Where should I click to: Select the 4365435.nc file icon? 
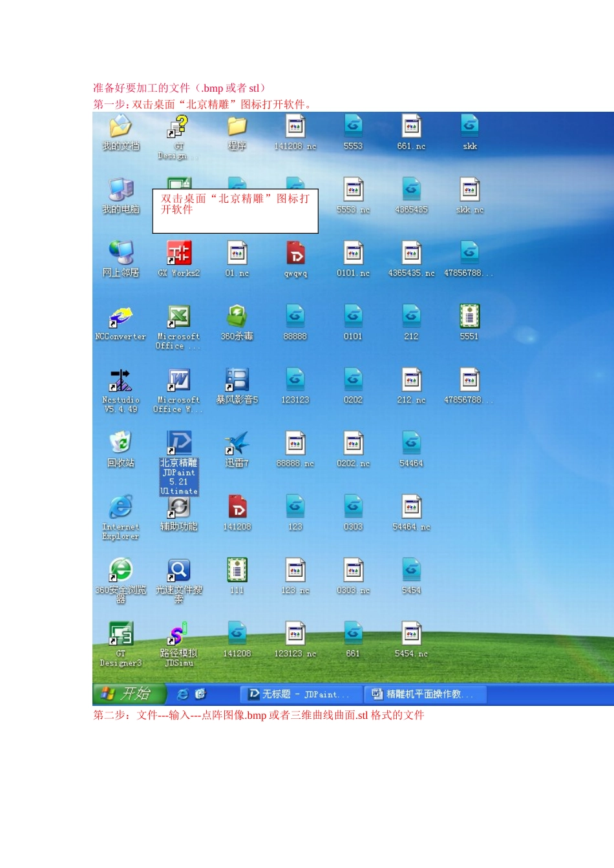pyautogui.click(x=411, y=259)
